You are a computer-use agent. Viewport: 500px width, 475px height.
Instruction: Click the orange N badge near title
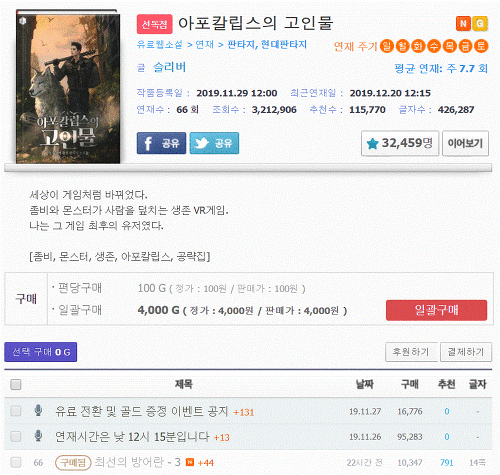(463, 24)
